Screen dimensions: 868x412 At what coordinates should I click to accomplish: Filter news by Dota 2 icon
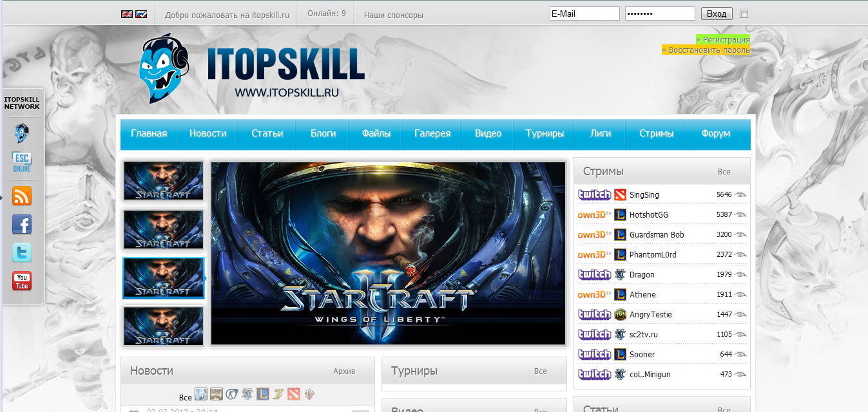coord(294,394)
